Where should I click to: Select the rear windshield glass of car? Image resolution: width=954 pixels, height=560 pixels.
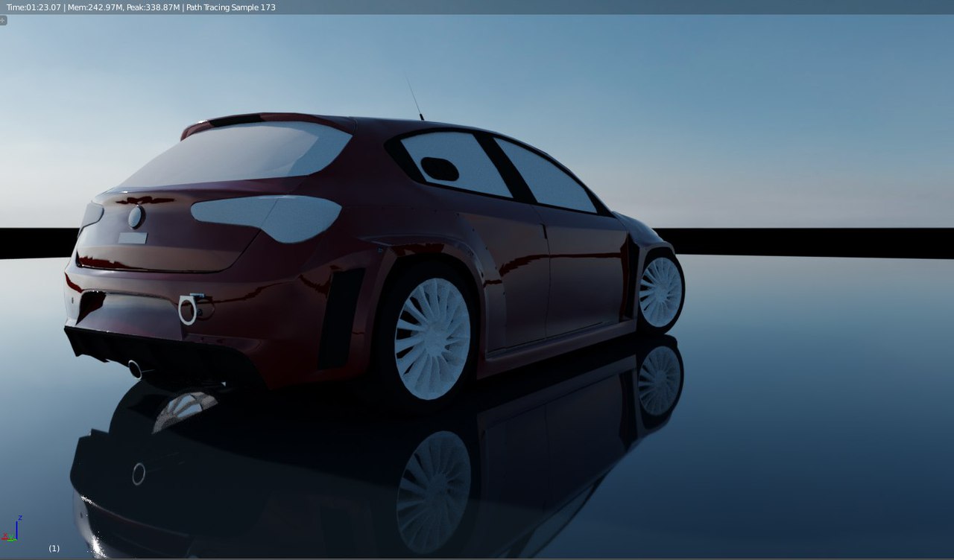[x=237, y=155]
